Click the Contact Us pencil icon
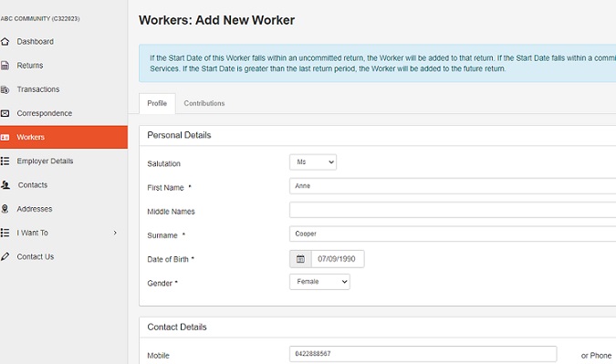The image size is (616, 364). click(x=5, y=256)
